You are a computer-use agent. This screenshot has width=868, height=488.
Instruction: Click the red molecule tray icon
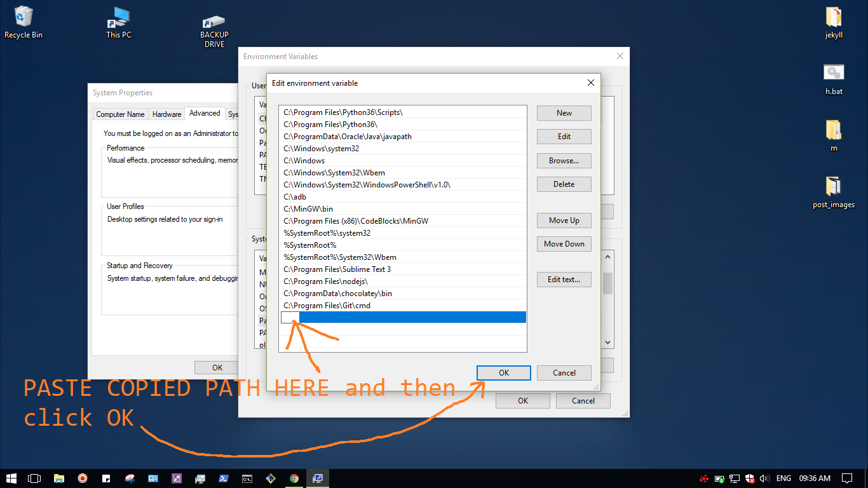click(704, 478)
